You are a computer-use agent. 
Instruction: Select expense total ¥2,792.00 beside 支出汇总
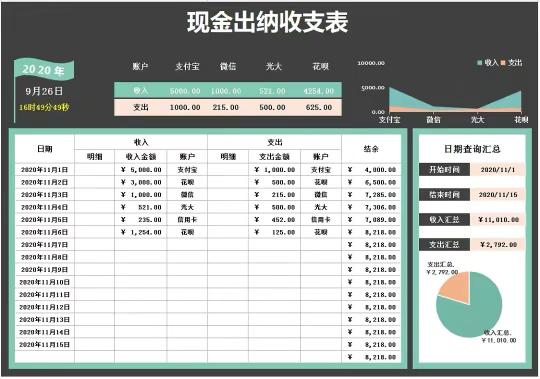point(498,244)
